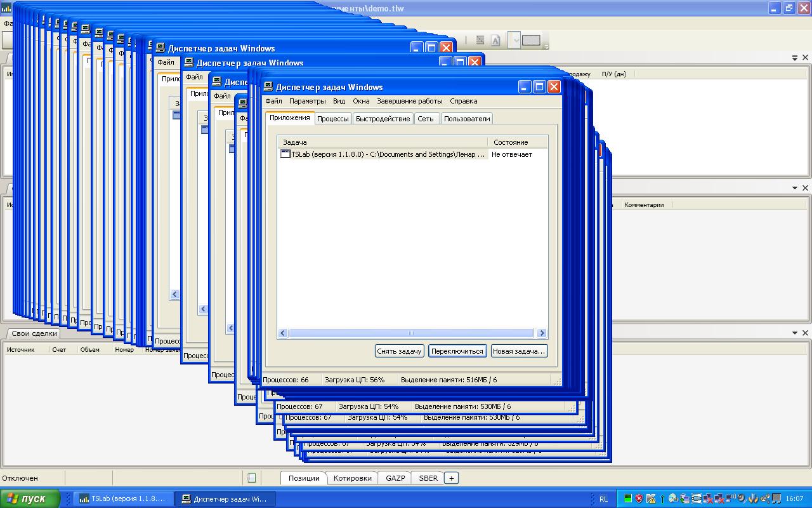
Task: Switch to the GAZP tab in TSLab
Action: pos(395,478)
